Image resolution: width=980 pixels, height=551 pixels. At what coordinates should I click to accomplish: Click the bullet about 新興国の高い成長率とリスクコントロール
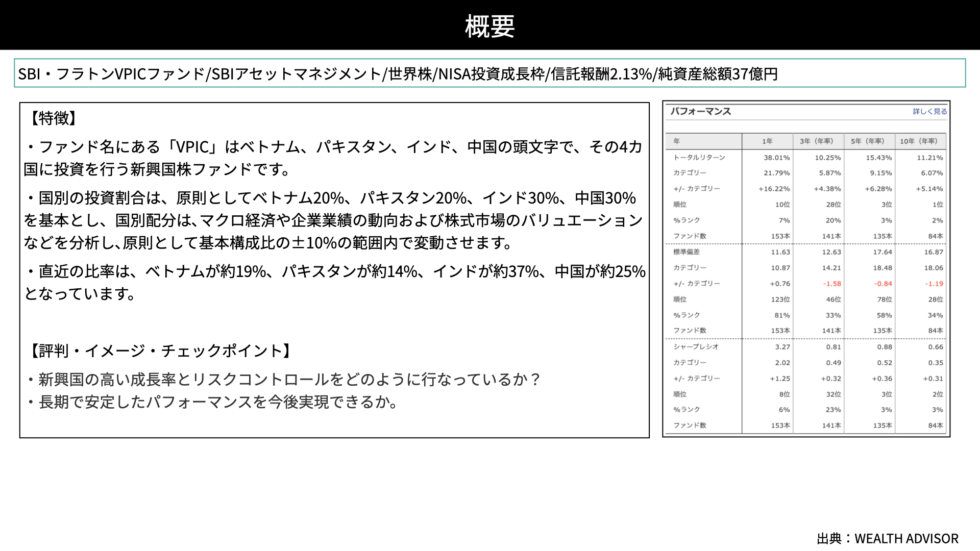283,380
